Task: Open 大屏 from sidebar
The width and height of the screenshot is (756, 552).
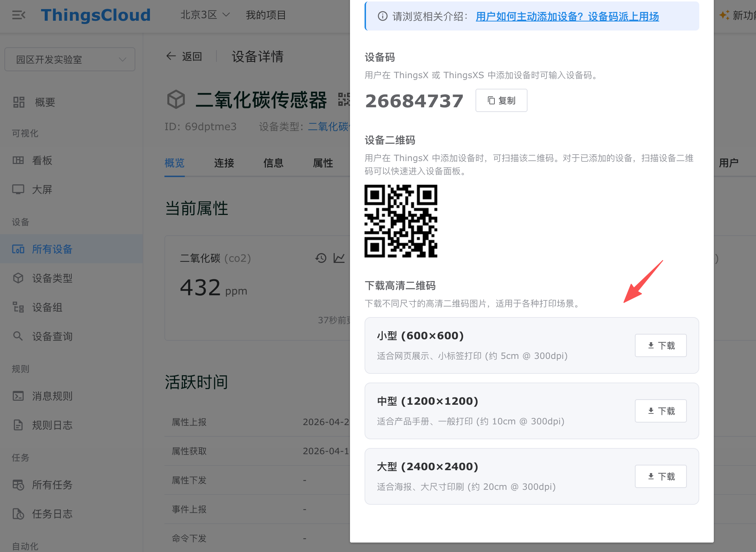Action: pyautogui.click(x=42, y=189)
